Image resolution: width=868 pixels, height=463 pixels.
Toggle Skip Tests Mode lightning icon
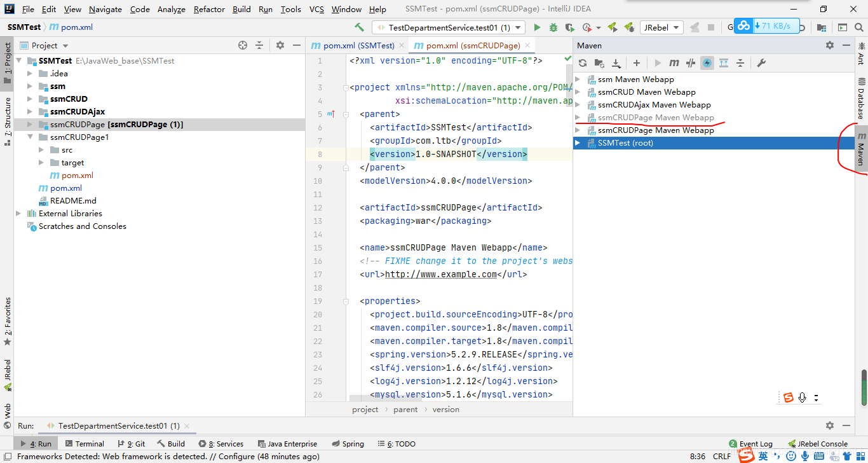(x=707, y=63)
